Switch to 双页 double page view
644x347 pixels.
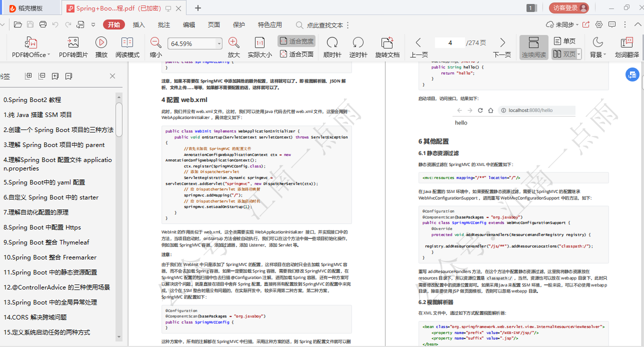pos(564,54)
